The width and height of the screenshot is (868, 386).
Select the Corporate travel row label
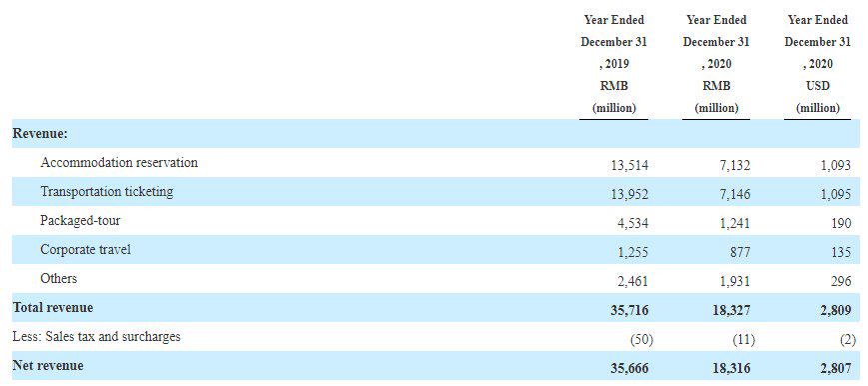tap(85, 250)
